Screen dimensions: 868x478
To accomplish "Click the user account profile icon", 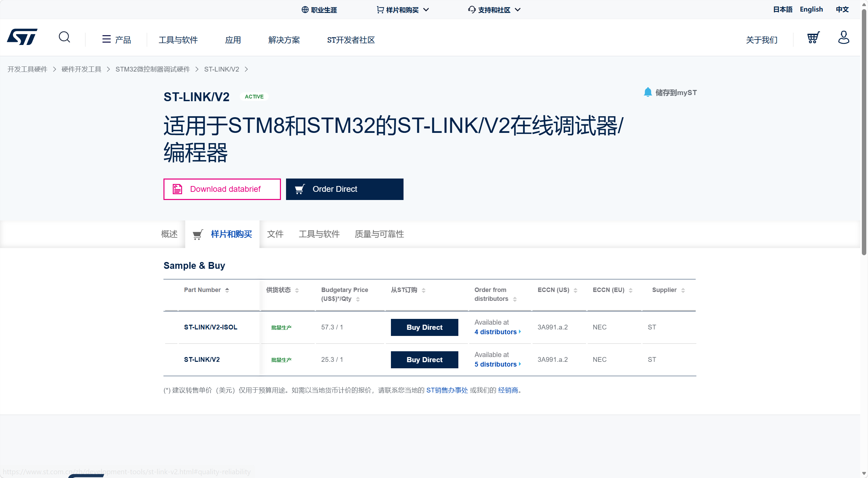I will [843, 37].
